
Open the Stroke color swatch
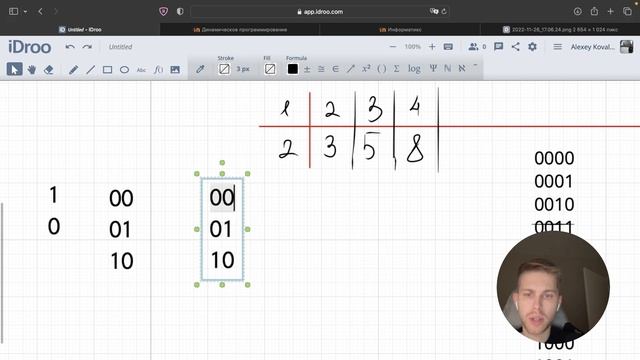tap(224, 69)
